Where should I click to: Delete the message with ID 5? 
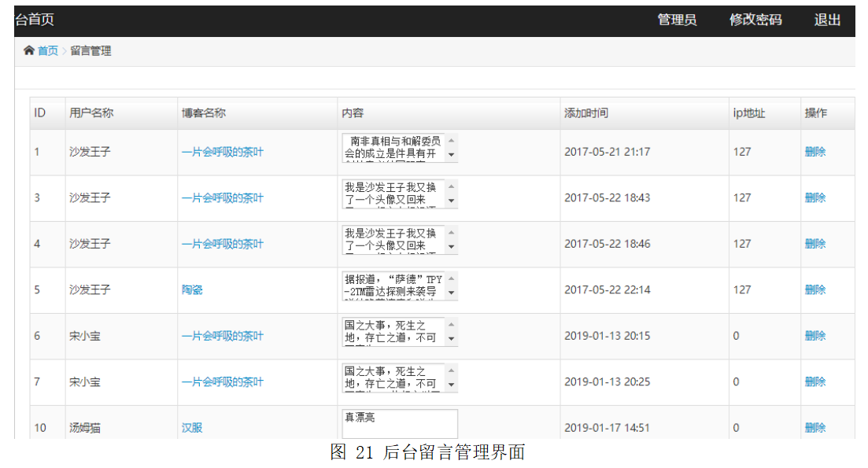(814, 289)
